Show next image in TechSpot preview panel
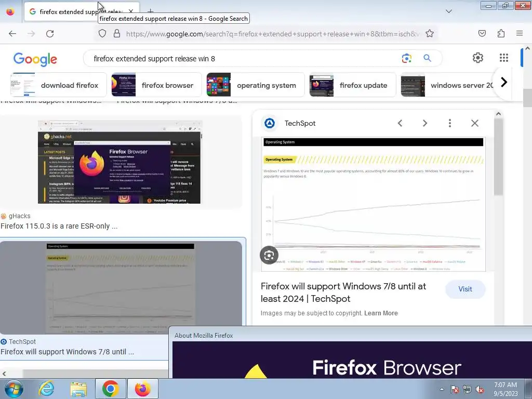Image resolution: width=532 pixels, height=399 pixels. pyautogui.click(x=425, y=123)
